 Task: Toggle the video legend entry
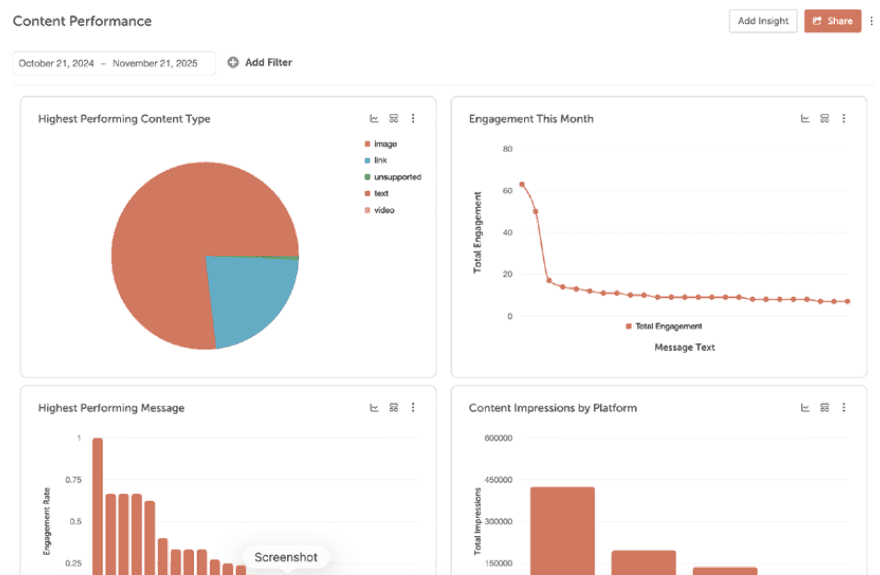379,210
